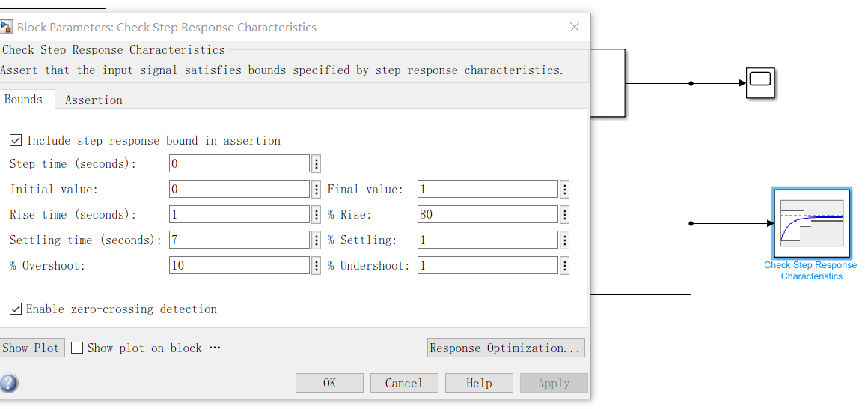Open the three-dot menu beside Final value field
Screen dimensions: 868x409
[x=564, y=189]
